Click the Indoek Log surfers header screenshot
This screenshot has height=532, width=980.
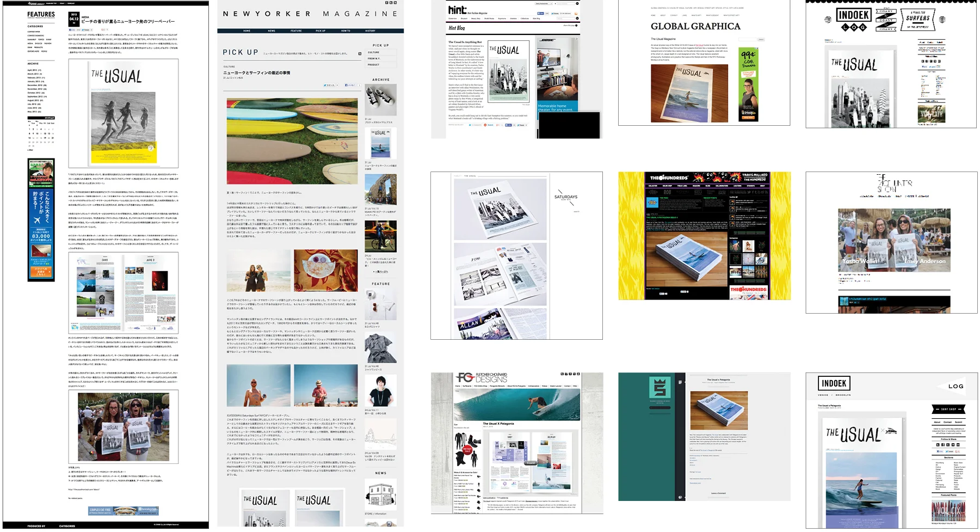point(891,64)
